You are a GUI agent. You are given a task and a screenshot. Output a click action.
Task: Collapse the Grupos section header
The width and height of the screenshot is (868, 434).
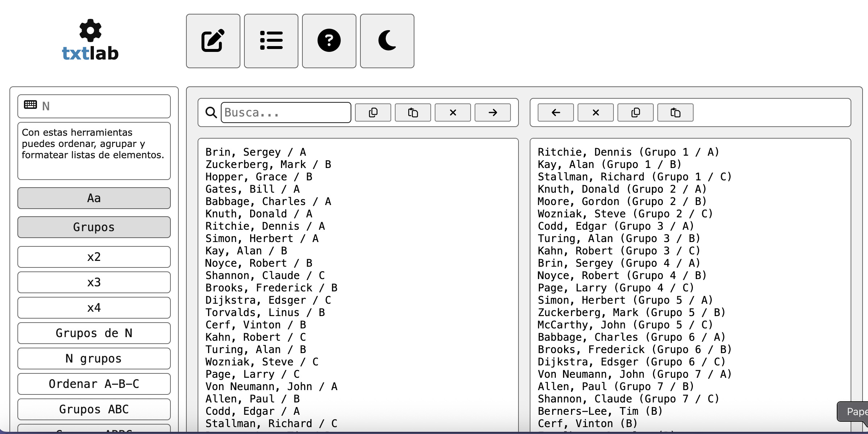click(94, 227)
